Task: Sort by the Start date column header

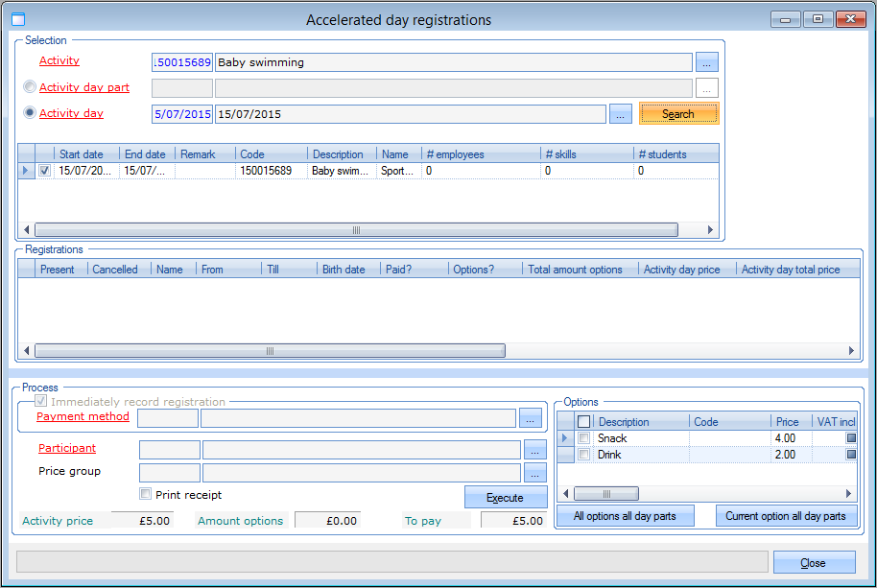Action: point(86,154)
